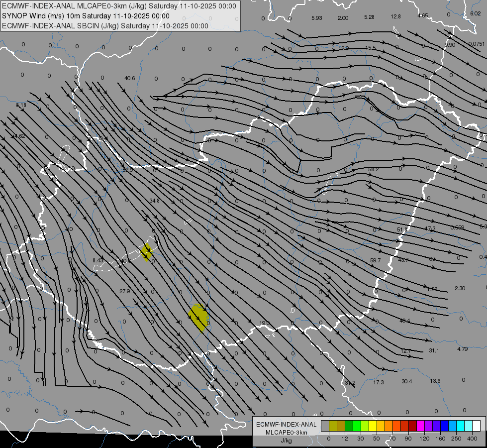
Task: Click the magenta legend swatch
Action: (x=420, y=426)
